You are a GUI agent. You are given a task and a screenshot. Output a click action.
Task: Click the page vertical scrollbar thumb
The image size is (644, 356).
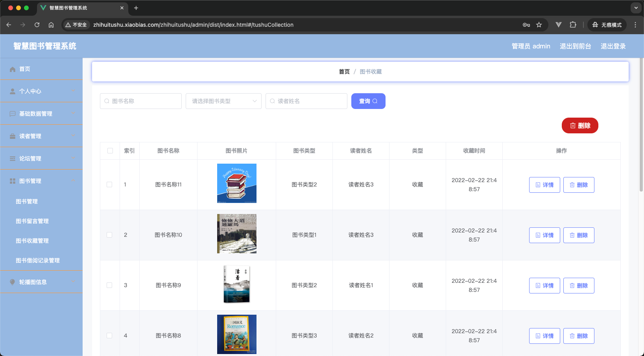(x=641, y=125)
